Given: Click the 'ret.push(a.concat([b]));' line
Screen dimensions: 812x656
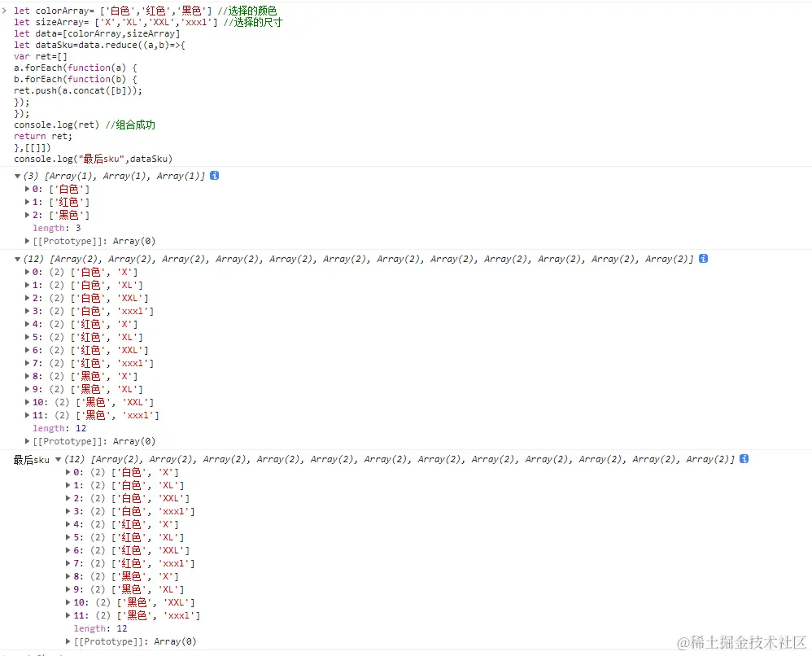Looking at the screenshot, I should [78, 90].
